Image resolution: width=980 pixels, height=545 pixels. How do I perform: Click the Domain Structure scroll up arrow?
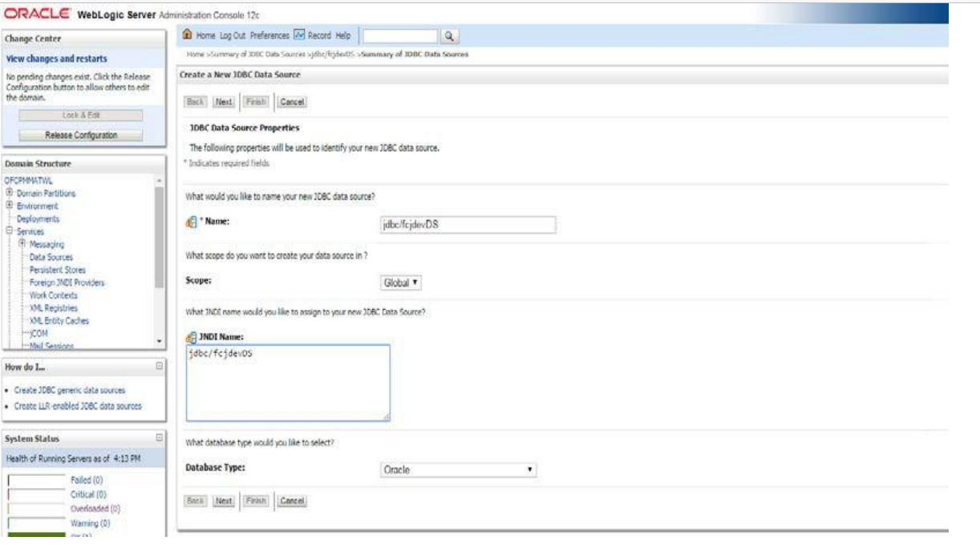159,181
